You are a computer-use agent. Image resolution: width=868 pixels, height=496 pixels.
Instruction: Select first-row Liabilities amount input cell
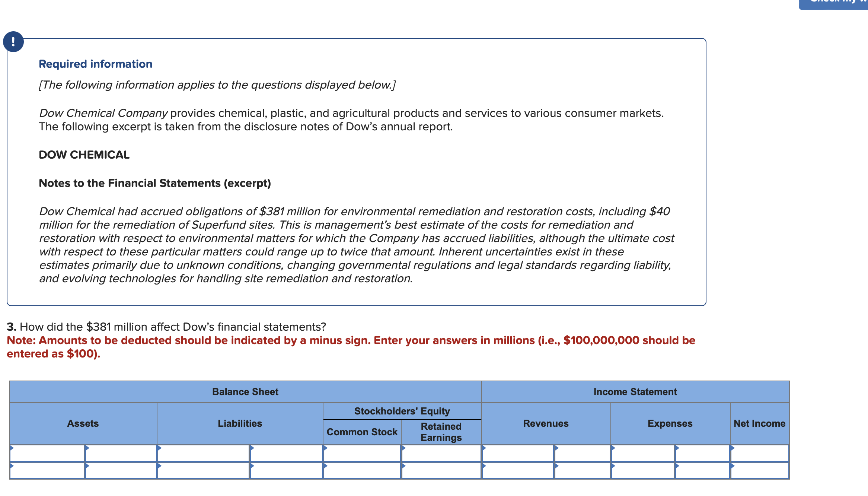point(286,453)
